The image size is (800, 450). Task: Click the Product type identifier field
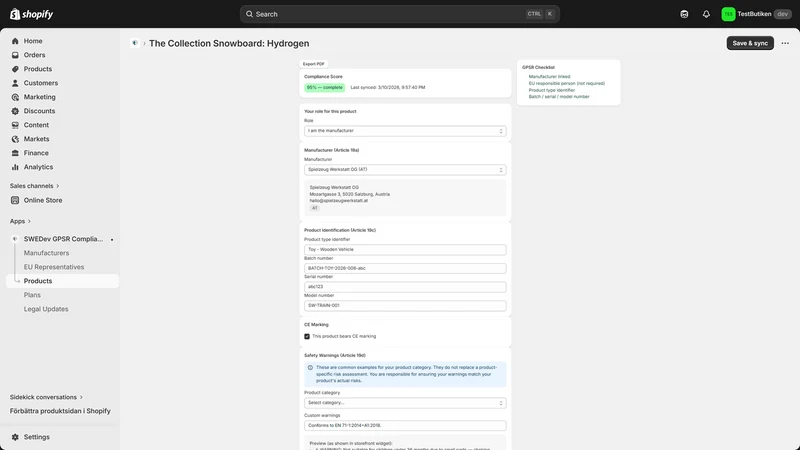[x=405, y=249]
